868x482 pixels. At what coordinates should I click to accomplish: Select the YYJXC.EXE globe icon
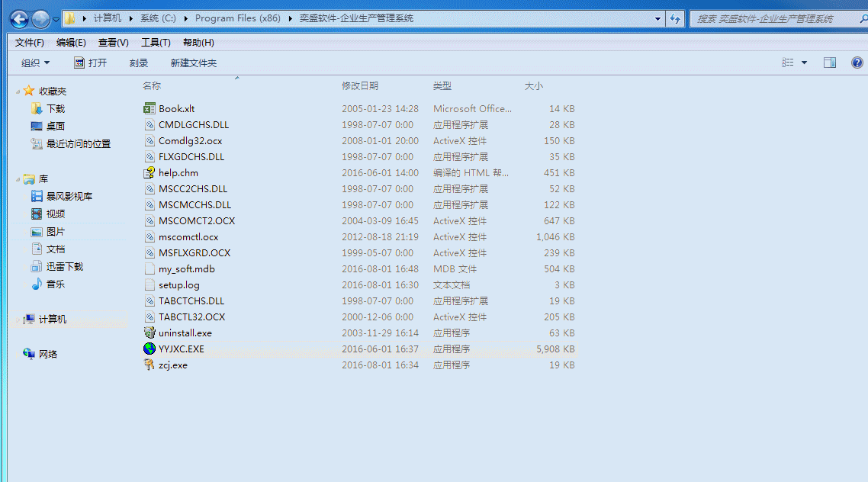[x=149, y=349]
